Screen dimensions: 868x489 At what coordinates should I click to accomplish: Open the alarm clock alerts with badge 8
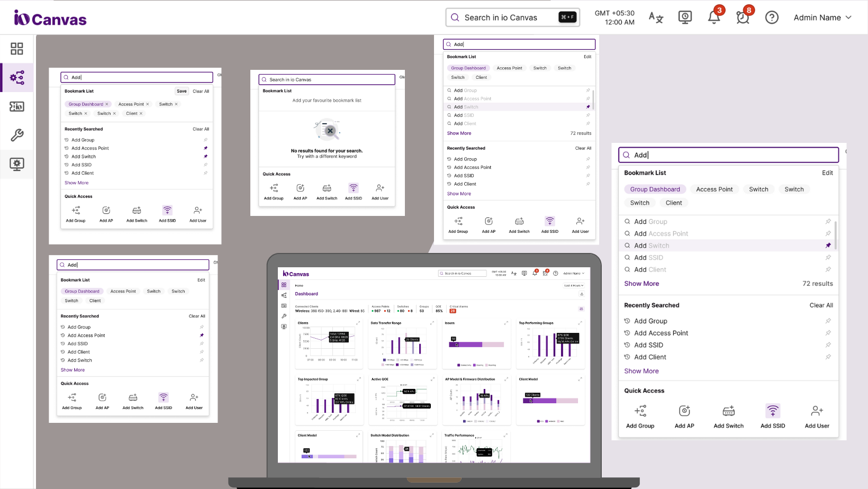click(743, 17)
